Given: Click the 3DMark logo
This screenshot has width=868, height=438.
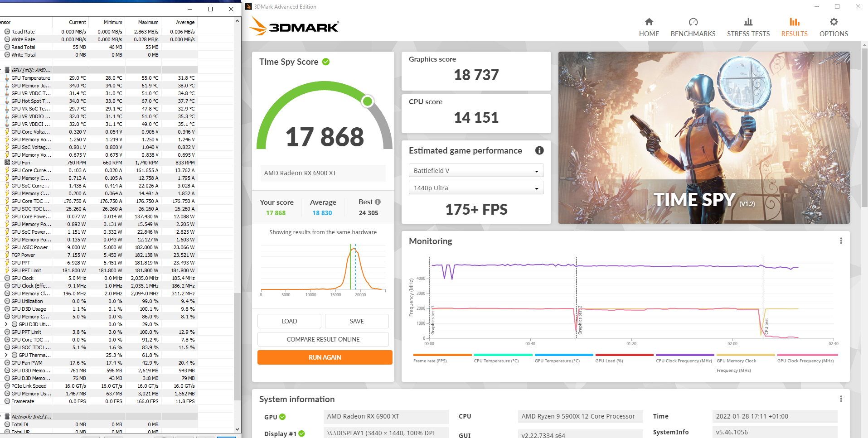Looking at the screenshot, I should tap(294, 26).
